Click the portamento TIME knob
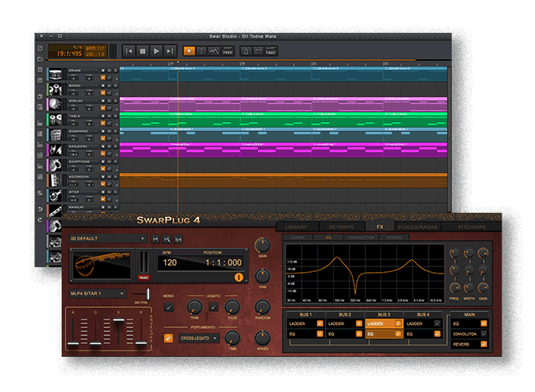Viewport: 535px width, 392px height. (x=232, y=338)
